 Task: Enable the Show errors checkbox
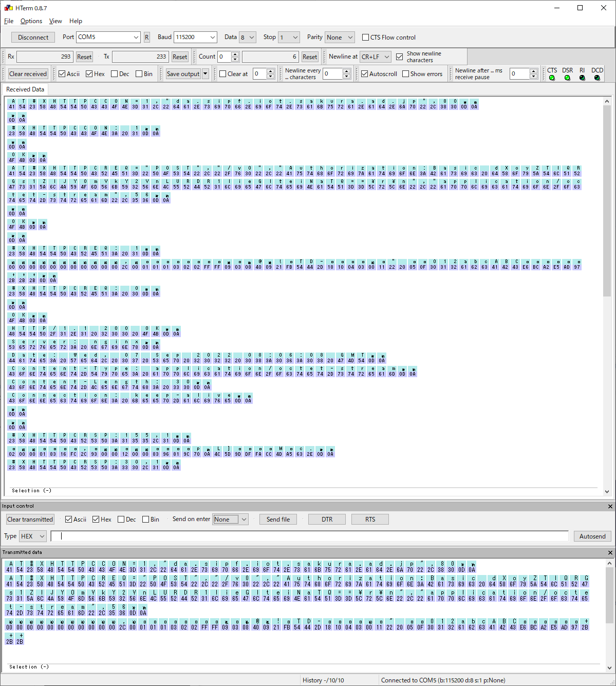[x=406, y=74]
